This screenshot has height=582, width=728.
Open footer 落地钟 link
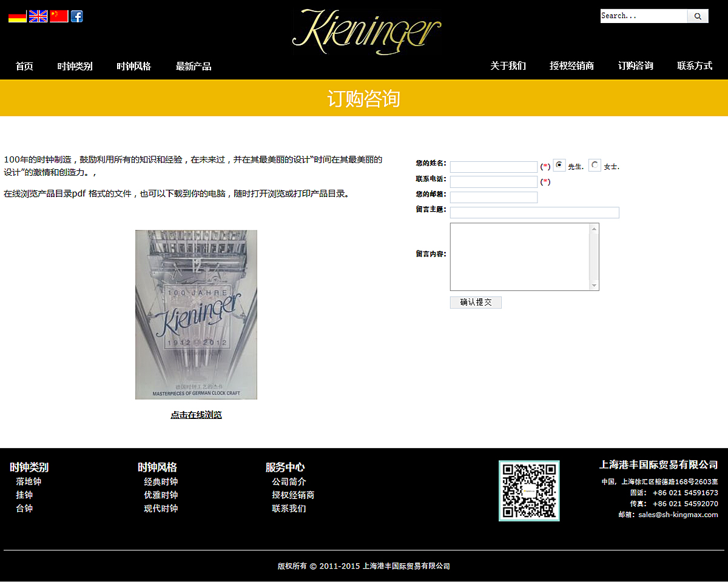click(29, 481)
